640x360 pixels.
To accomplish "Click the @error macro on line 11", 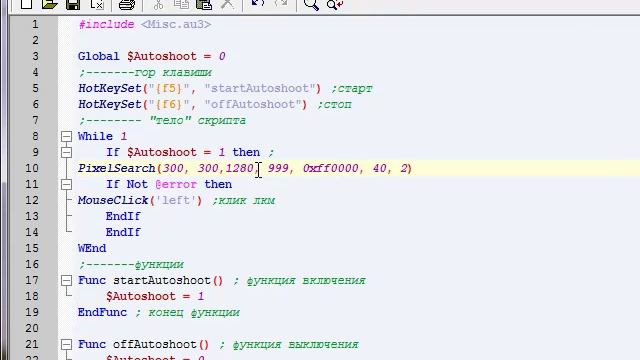I will click(x=176, y=184).
